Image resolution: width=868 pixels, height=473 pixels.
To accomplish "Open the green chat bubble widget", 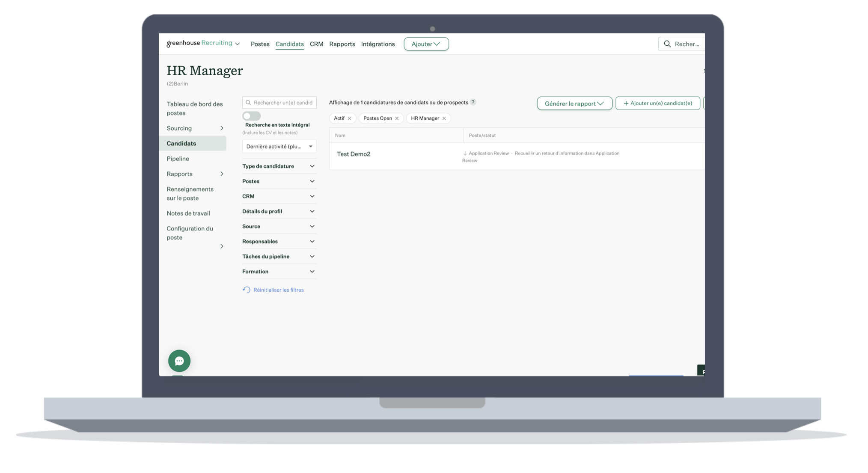I will coord(179,361).
